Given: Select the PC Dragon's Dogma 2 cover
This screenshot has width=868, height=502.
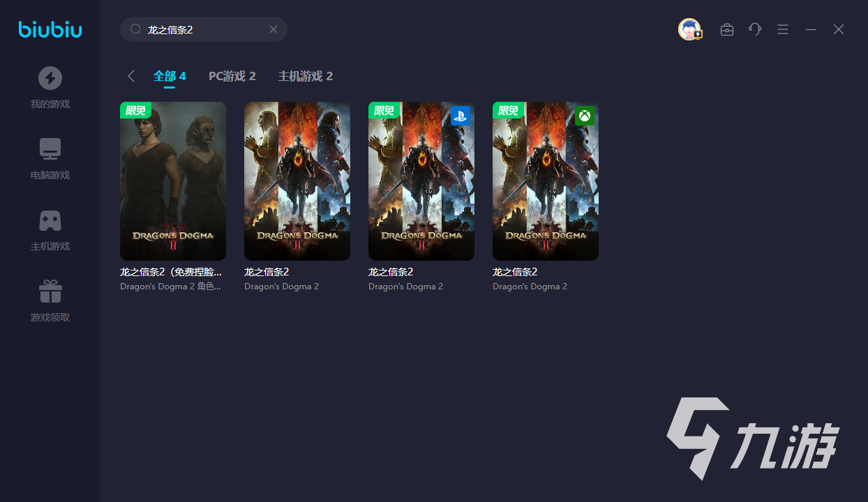Looking at the screenshot, I should pos(297,181).
